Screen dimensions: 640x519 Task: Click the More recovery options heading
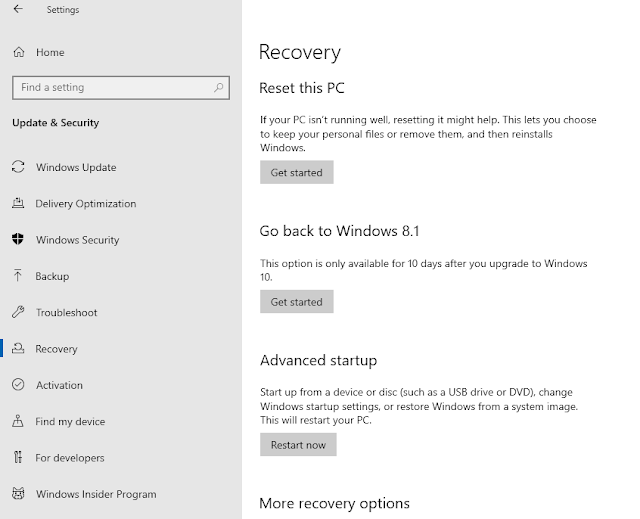coord(335,503)
